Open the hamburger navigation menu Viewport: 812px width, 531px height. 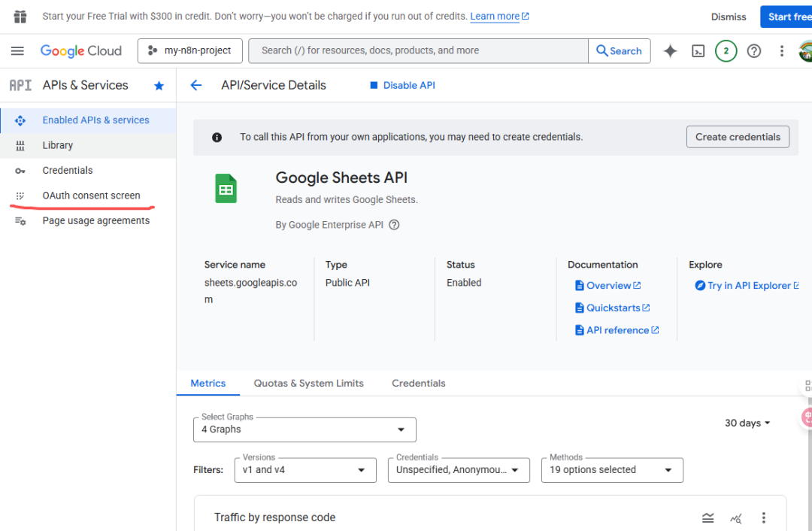point(17,51)
